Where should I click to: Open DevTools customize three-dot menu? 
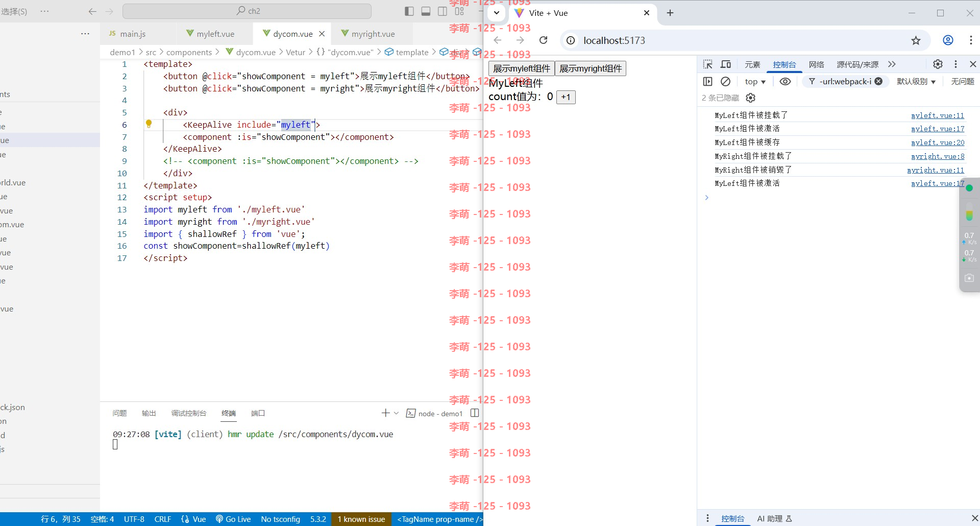956,64
